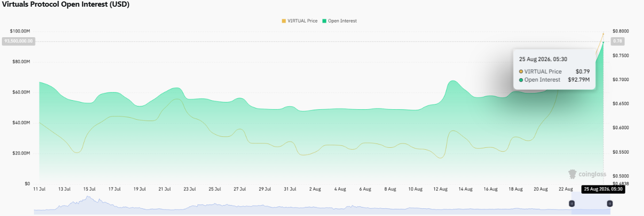Click the 25 Aug 2026, 05:30 x-axis label

pyautogui.click(x=603, y=189)
